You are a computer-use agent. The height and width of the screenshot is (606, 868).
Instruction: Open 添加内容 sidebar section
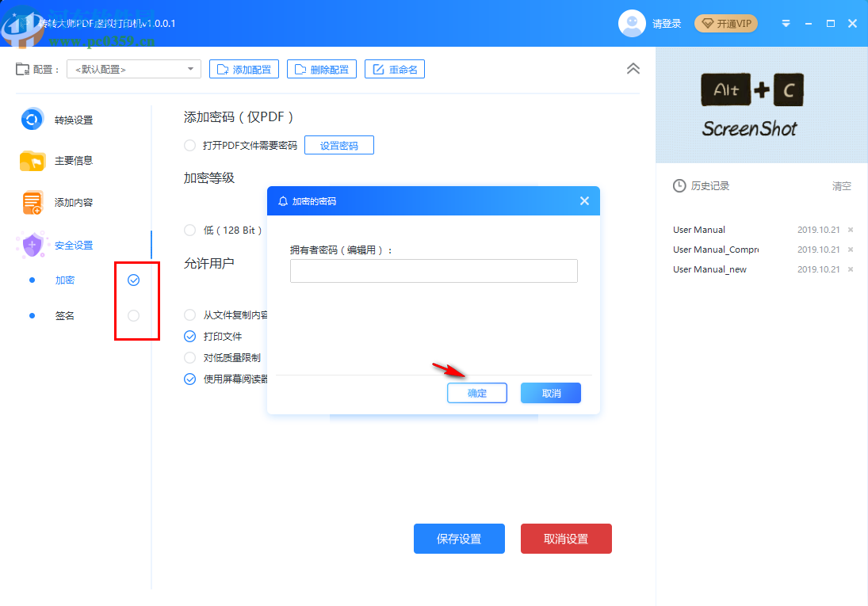pos(57,203)
